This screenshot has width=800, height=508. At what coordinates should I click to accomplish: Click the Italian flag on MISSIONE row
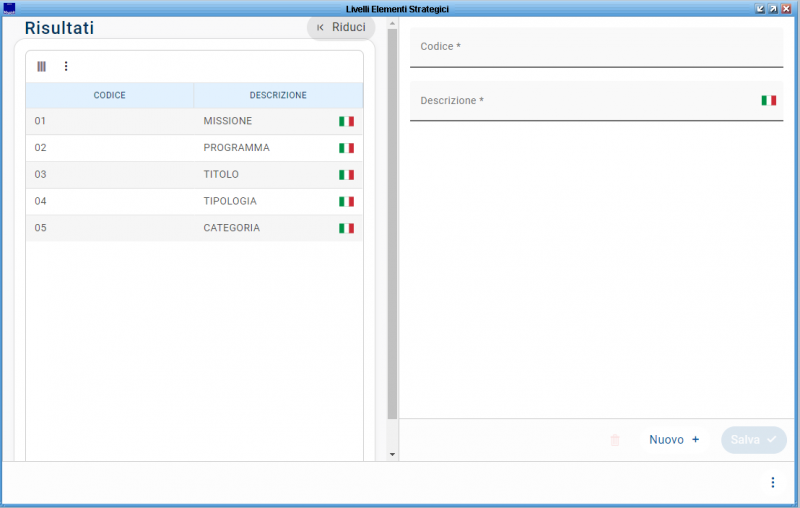tap(346, 121)
